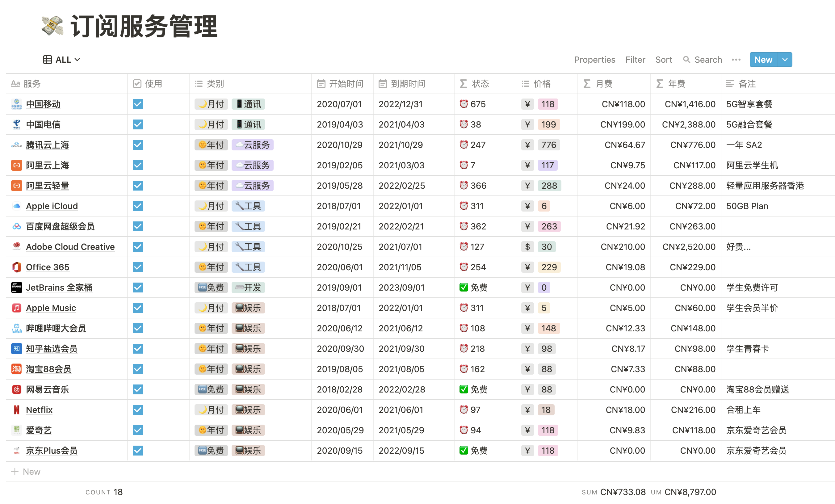Click the search magnifier icon
Image resolution: width=835 pixels, height=504 pixels.
(686, 60)
